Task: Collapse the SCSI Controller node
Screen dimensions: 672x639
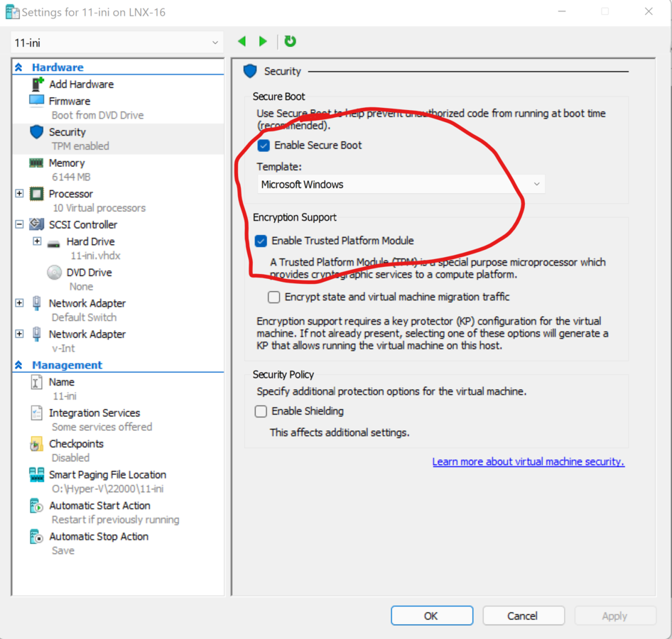Action: (20, 224)
